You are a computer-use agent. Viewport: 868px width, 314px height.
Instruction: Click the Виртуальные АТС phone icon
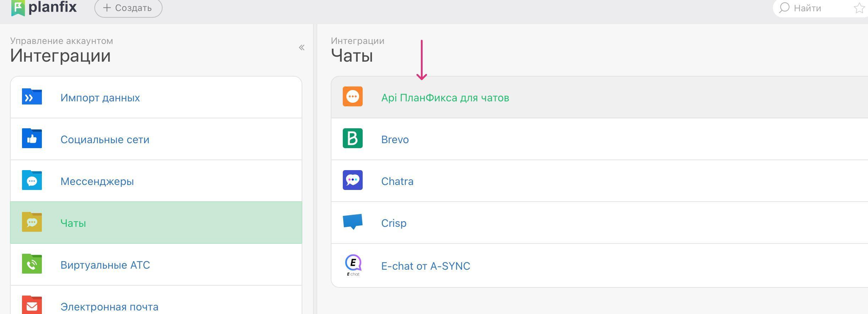click(32, 264)
